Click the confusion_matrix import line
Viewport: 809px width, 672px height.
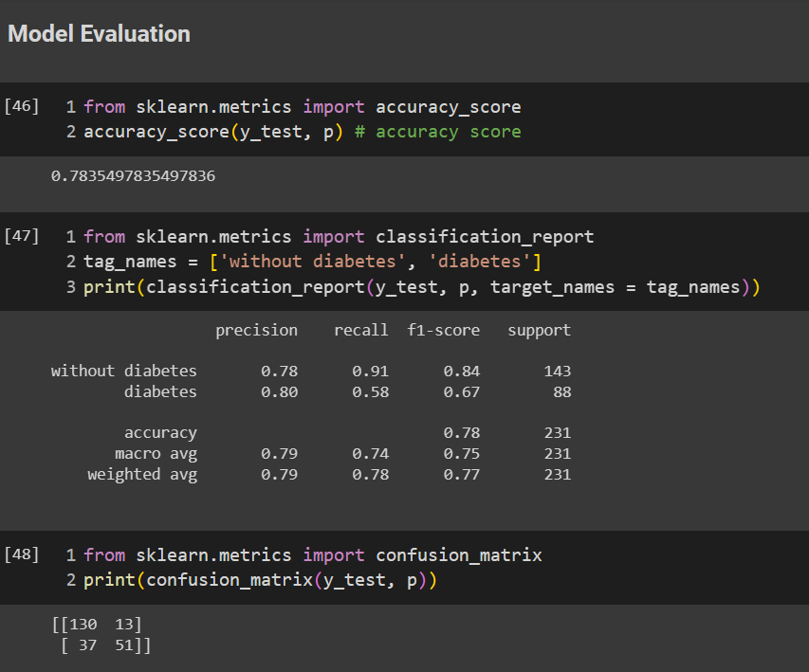313,555
